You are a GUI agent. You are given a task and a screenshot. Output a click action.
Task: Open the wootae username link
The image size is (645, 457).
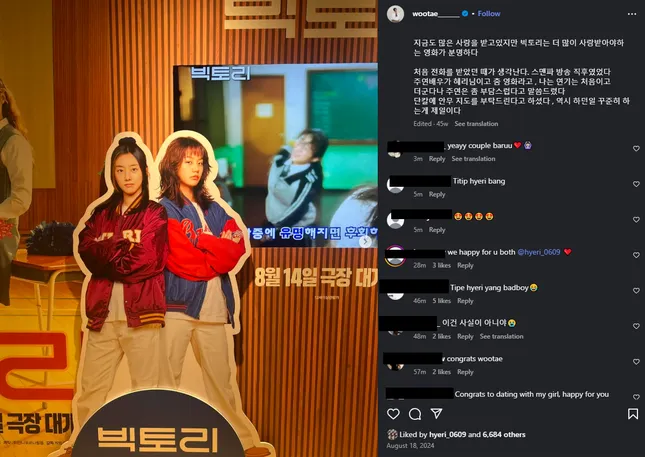436,14
